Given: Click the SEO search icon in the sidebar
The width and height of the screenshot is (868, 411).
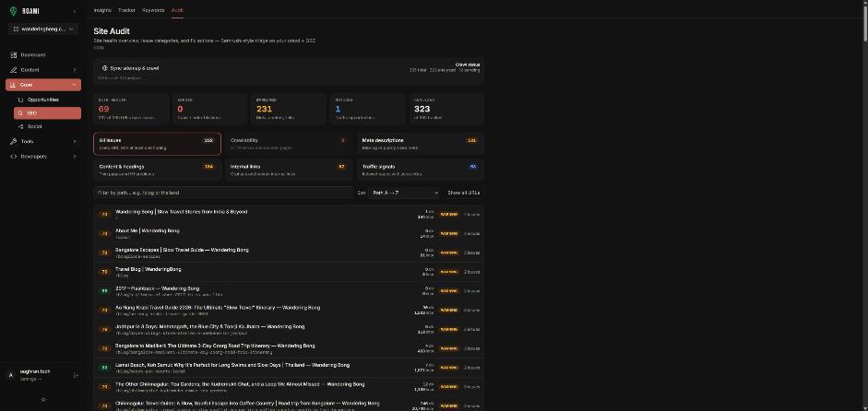Looking at the screenshot, I should coord(21,112).
